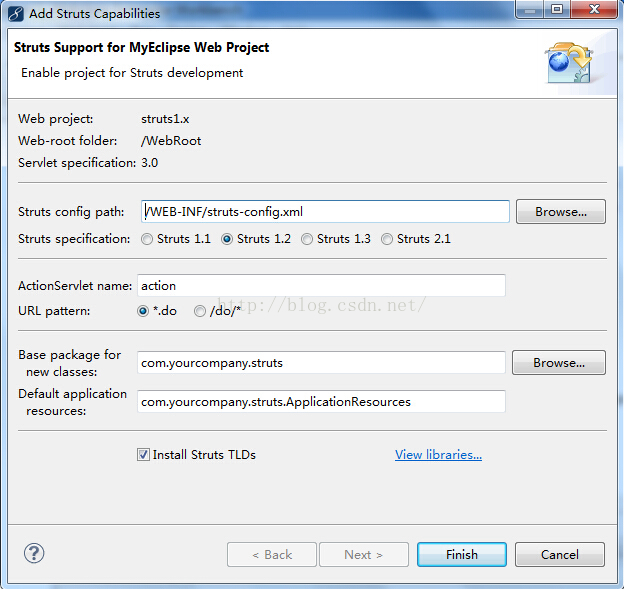
Task: Browse for the Struts config path
Action: click(561, 212)
